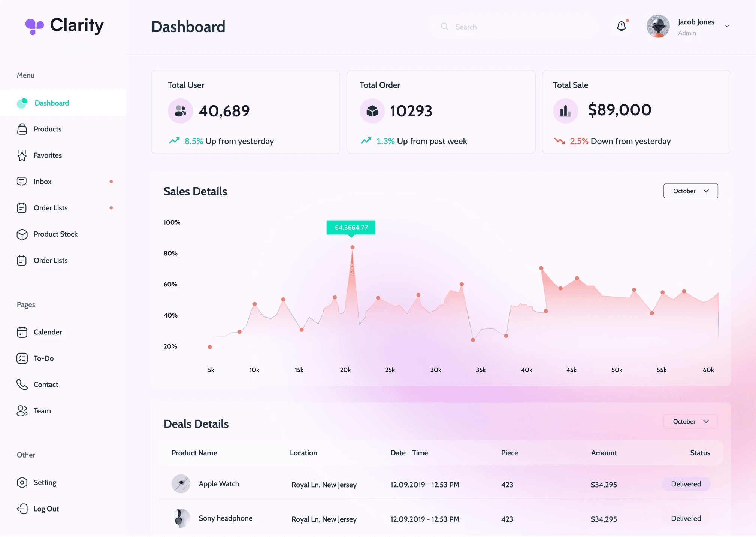756x537 pixels.
Task: Open the Order Lists item below Product Stock
Action: coord(63,261)
